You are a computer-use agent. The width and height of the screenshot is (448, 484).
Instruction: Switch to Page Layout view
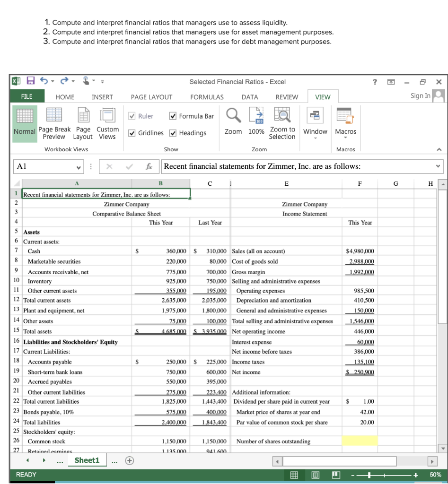(x=83, y=123)
